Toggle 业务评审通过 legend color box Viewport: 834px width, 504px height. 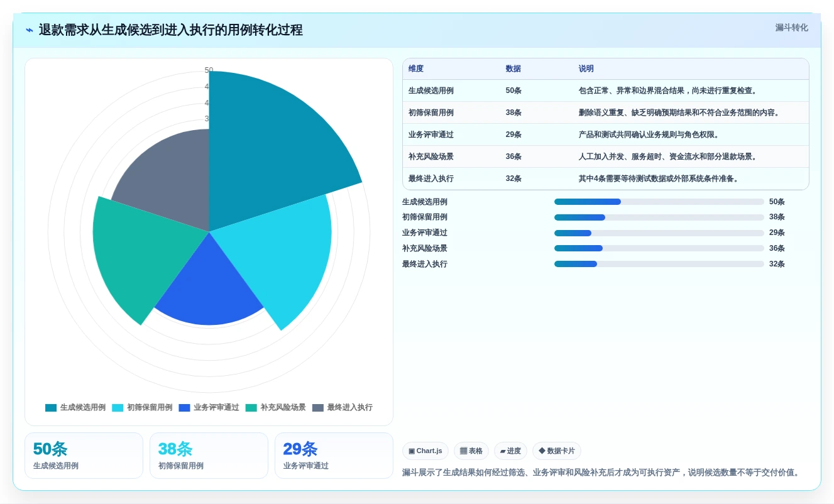click(x=184, y=408)
